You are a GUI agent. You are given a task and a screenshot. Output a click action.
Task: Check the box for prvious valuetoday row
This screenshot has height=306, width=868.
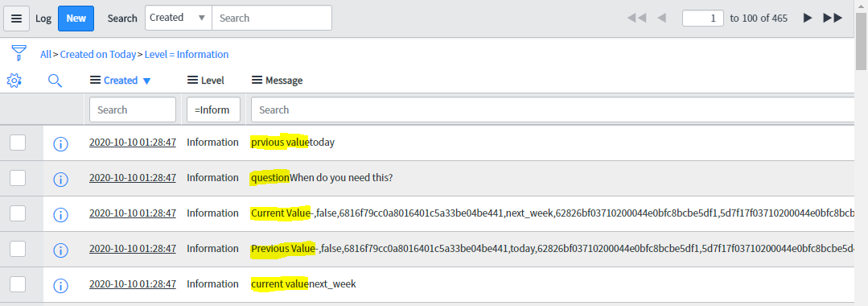pos(18,143)
